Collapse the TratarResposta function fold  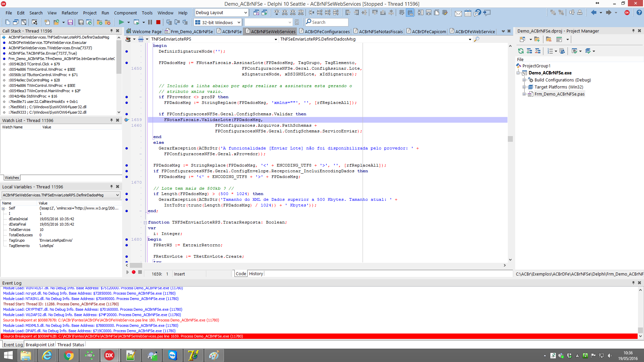pos(145,223)
